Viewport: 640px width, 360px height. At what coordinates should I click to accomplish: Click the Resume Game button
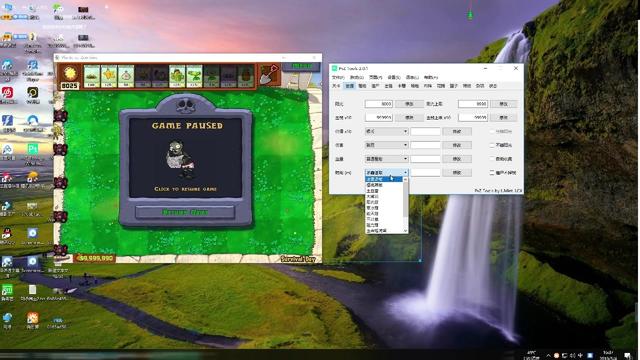tap(185, 212)
